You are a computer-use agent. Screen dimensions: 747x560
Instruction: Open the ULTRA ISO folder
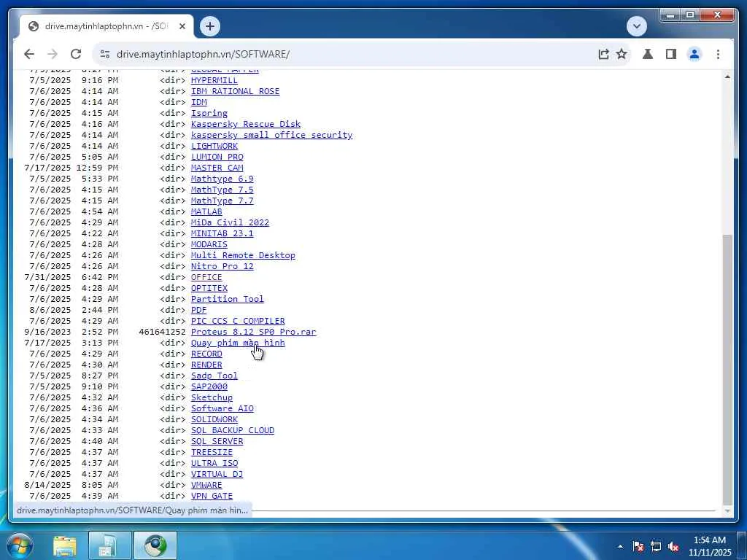coord(214,464)
